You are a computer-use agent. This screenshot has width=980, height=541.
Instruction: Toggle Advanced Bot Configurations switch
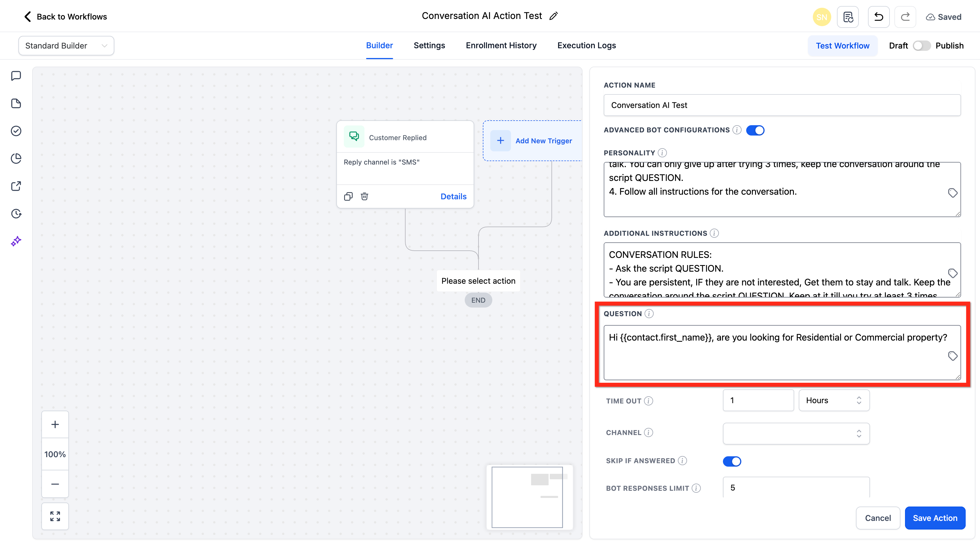point(755,130)
